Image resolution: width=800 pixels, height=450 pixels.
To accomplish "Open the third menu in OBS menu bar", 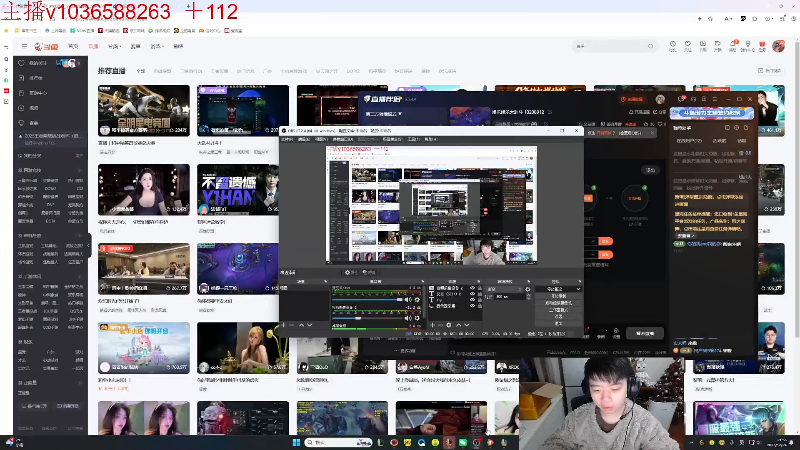I will point(321,139).
